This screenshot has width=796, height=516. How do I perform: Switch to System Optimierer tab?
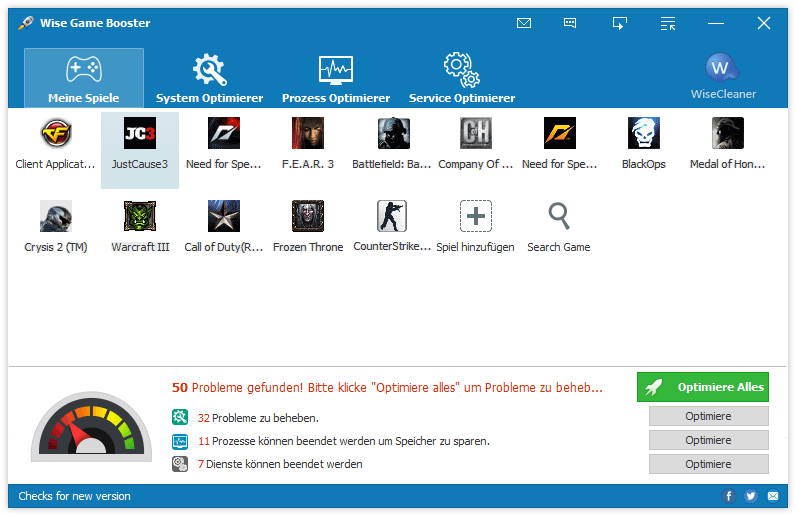210,78
